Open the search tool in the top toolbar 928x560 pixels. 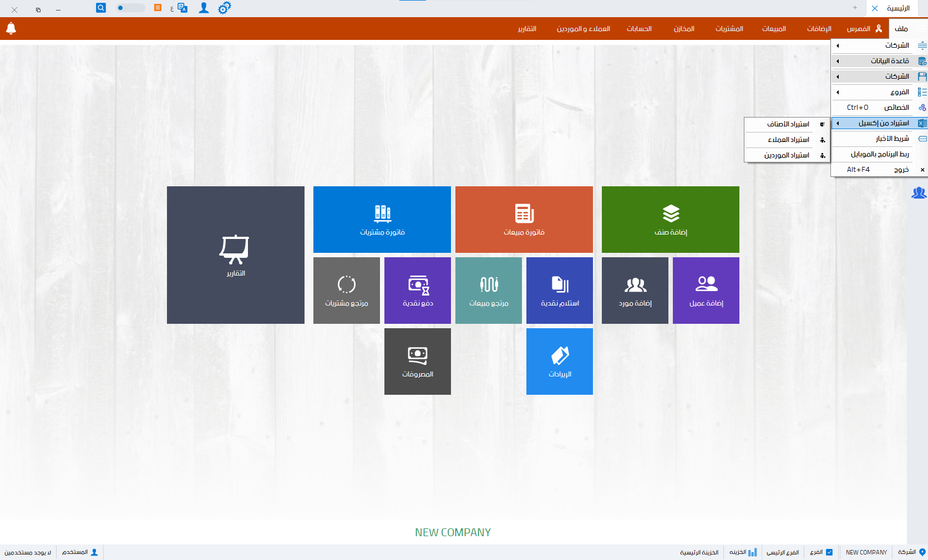(x=100, y=8)
